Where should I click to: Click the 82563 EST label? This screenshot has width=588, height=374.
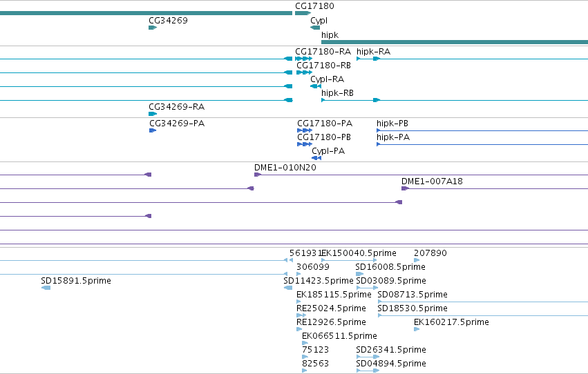coord(315,364)
